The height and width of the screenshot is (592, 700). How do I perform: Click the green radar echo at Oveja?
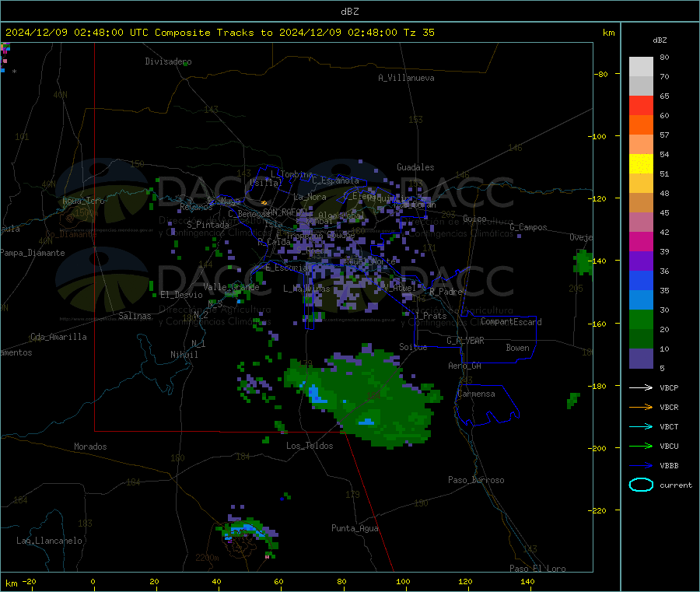(x=583, y=262)
